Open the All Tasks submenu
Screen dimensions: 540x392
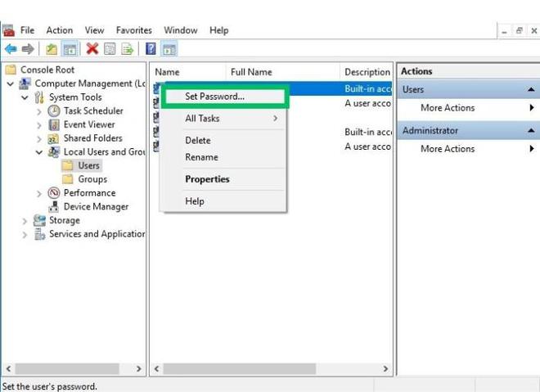coord(225,119)
